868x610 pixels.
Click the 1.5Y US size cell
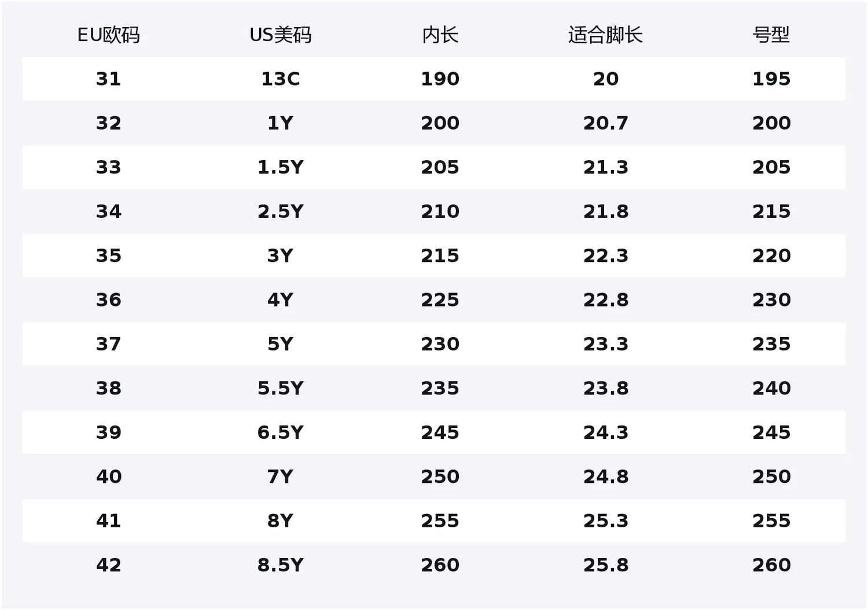[x=280, y=167]
